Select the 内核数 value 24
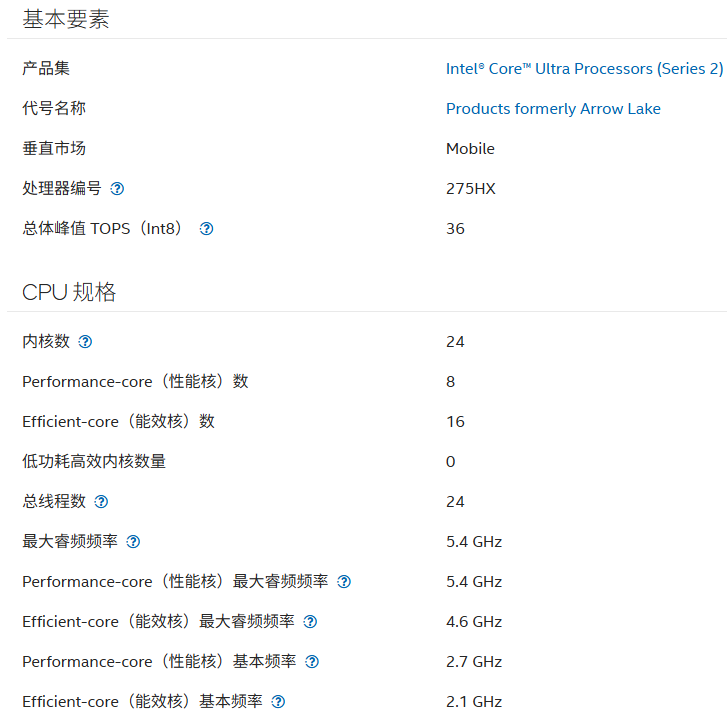This screenshot has height=724, width=727. coord(455,342)
